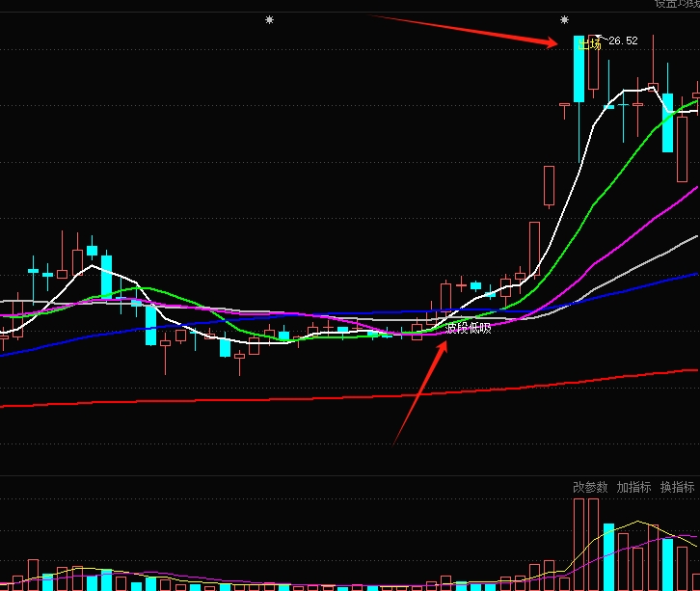Click 加指标 to add an indicator
Viewport: 700px width, 591px height.
633,487
